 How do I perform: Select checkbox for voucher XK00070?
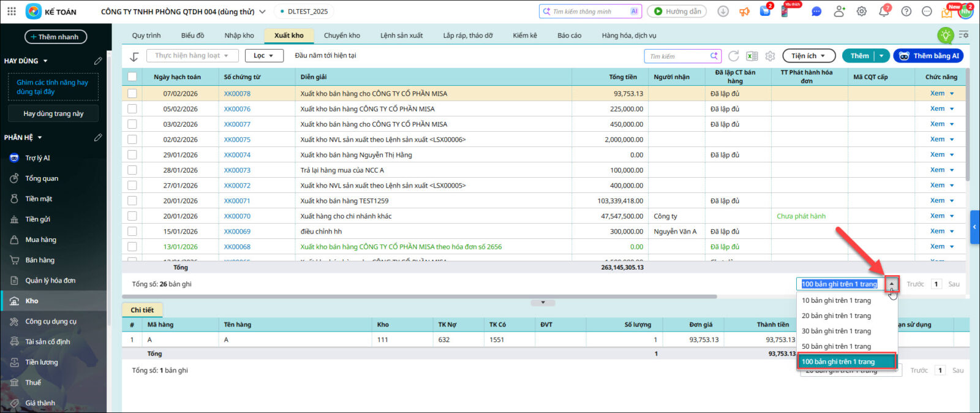[x=132, y=216]
